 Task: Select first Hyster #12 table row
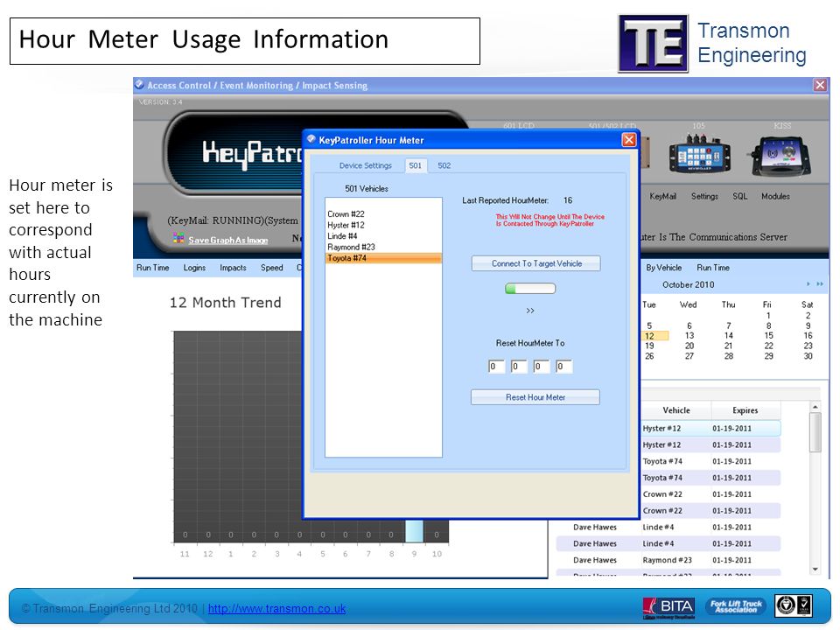710,428
